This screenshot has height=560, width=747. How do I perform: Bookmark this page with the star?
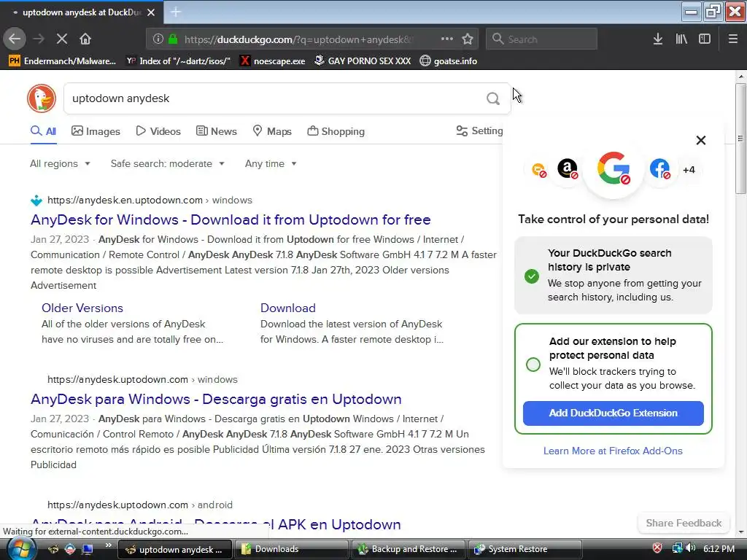[x=468, y=39]
